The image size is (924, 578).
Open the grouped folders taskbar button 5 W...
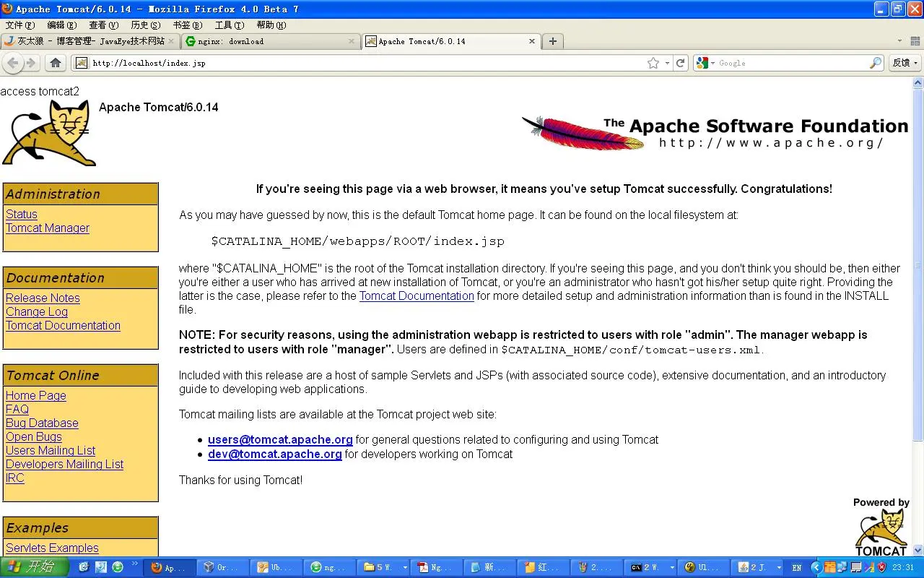(384, 568)
